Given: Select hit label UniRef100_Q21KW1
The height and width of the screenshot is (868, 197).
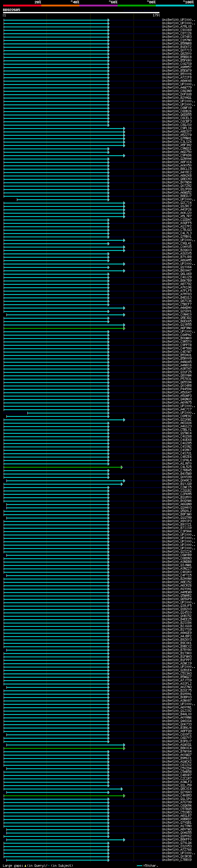Looking at the screenshot, I should click(177, 419).
